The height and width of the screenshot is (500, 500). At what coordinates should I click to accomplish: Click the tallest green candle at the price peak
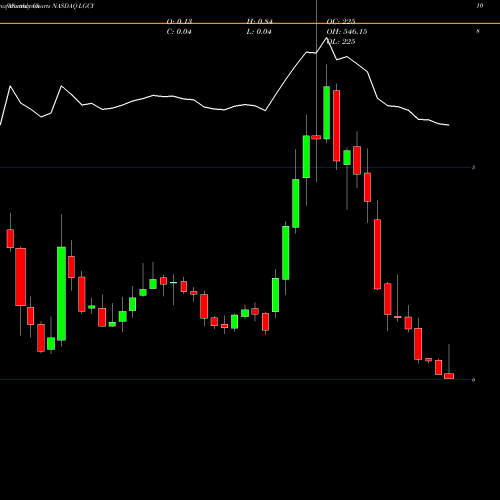click(x=327, y=113)
